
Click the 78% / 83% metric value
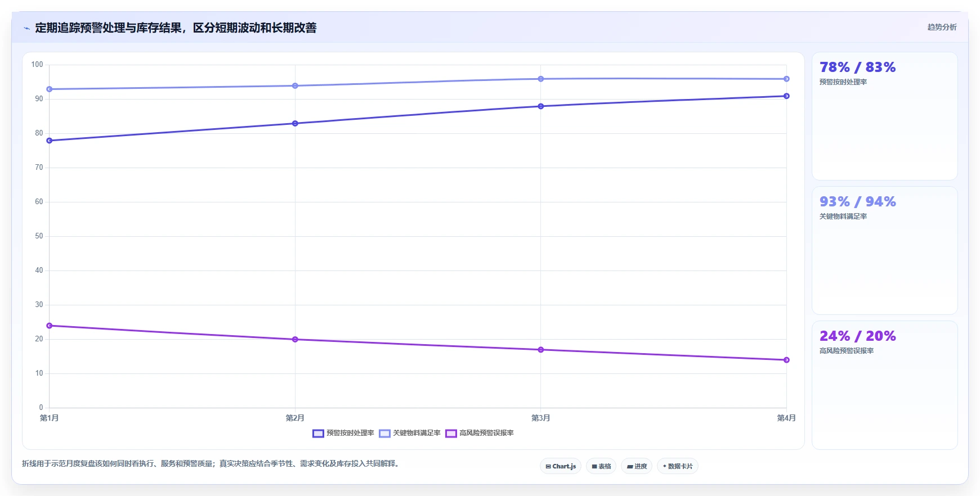click(x=857, y=67)
